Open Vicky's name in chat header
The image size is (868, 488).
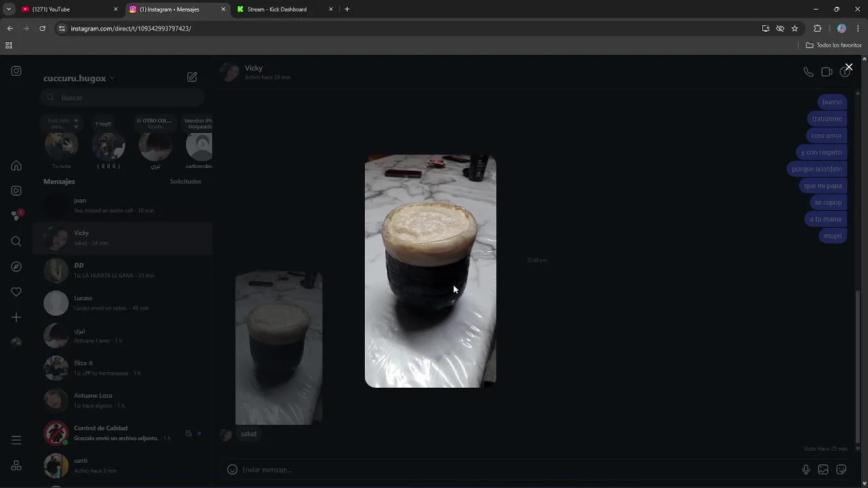pyautogui.click(x=254, y=68)
